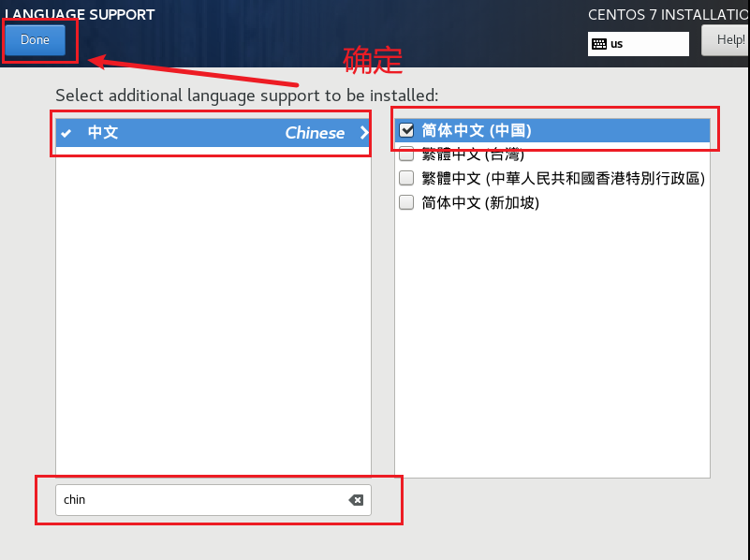Click the 简体中文 (新加坡) label
The width and height of the screenshot is (750, 560).
click(x=480, y=203)
